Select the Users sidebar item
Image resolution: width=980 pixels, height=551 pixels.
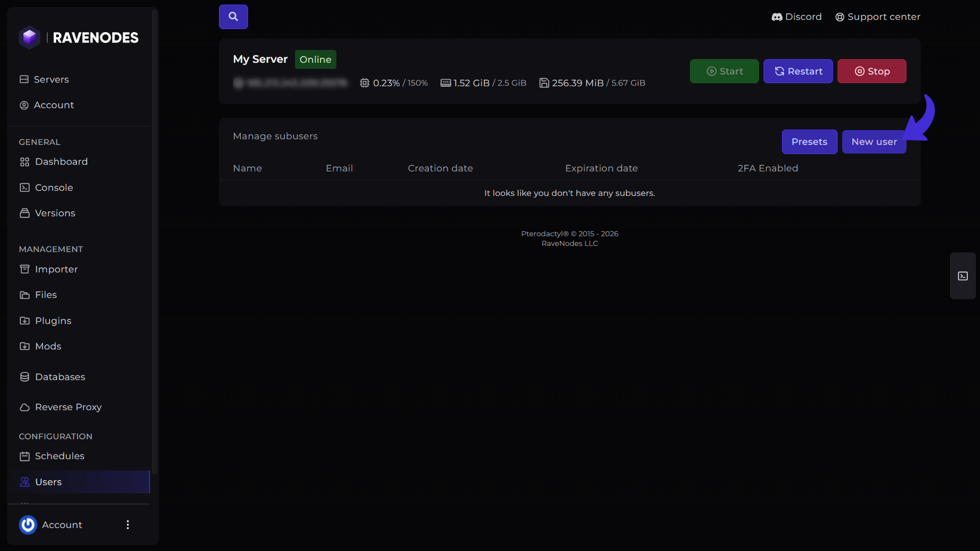click(x=79, y=482)
